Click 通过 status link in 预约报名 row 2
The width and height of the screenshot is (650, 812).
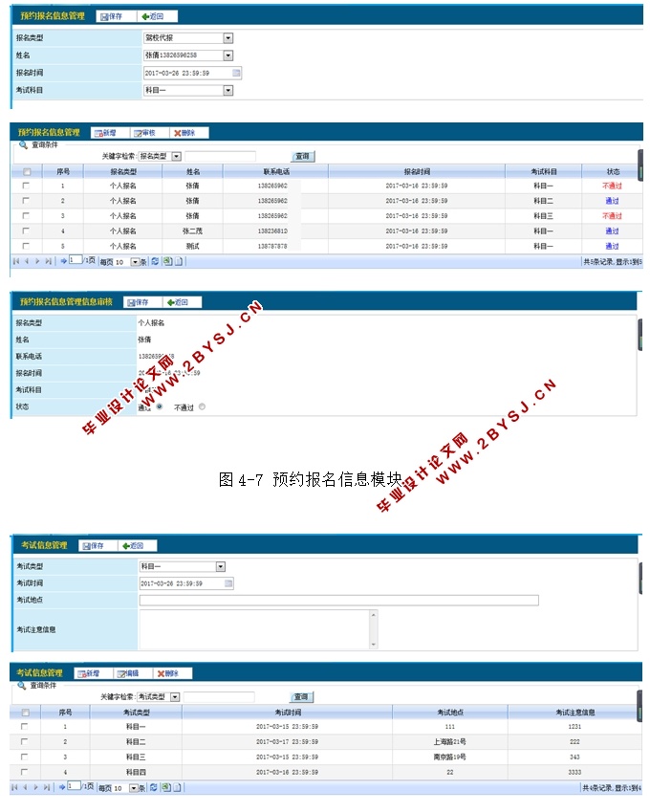612,201
